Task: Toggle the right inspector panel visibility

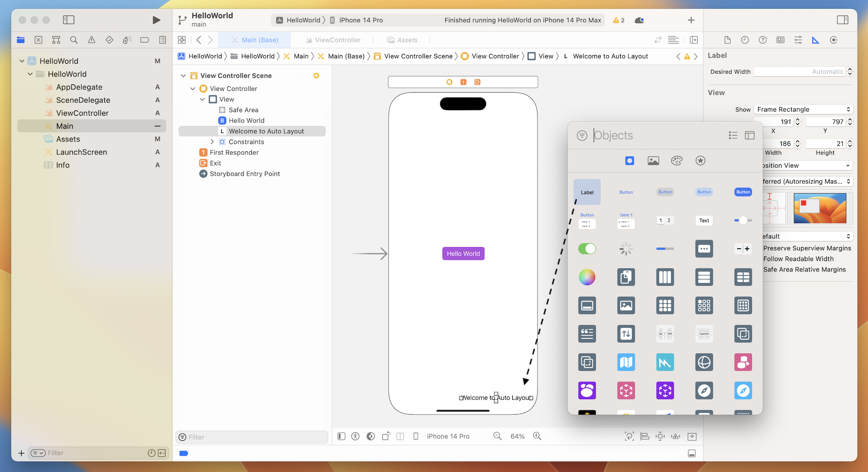Action: (x=842, y=20)
